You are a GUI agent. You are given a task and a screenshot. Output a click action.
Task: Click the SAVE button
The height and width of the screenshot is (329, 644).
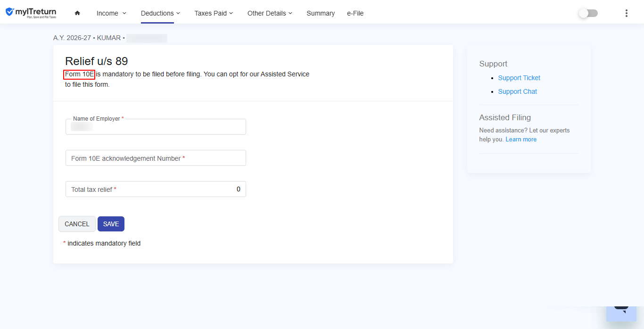coord(111,224)
